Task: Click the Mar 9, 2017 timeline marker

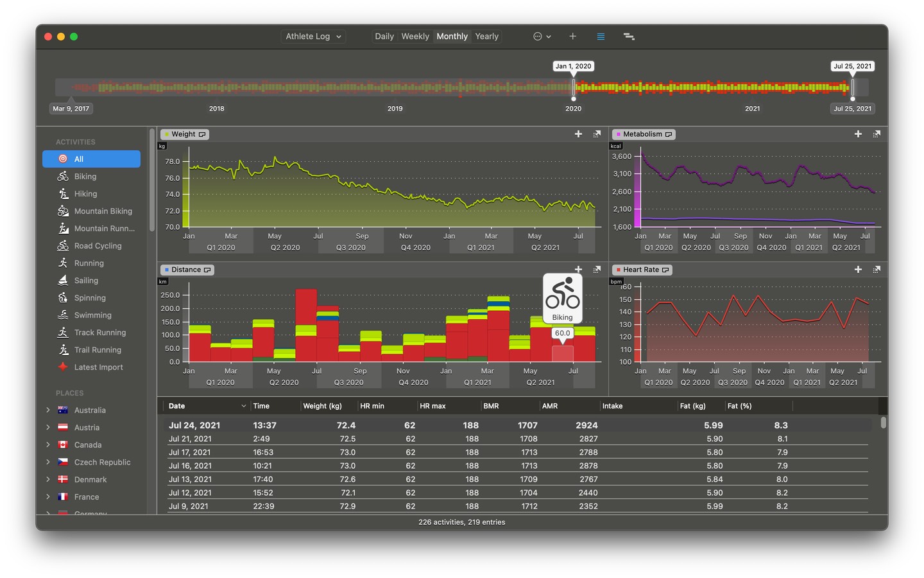Action: click(x=71, y=109)
